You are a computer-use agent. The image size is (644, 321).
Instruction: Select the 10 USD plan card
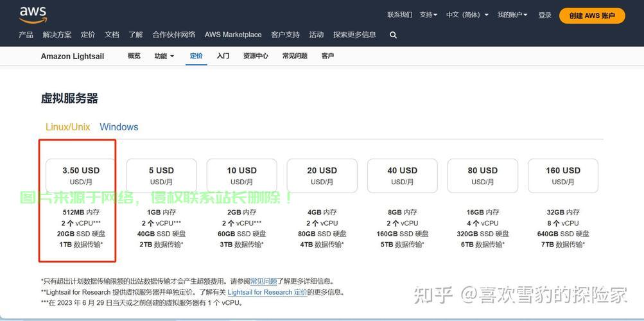(241, 176)
